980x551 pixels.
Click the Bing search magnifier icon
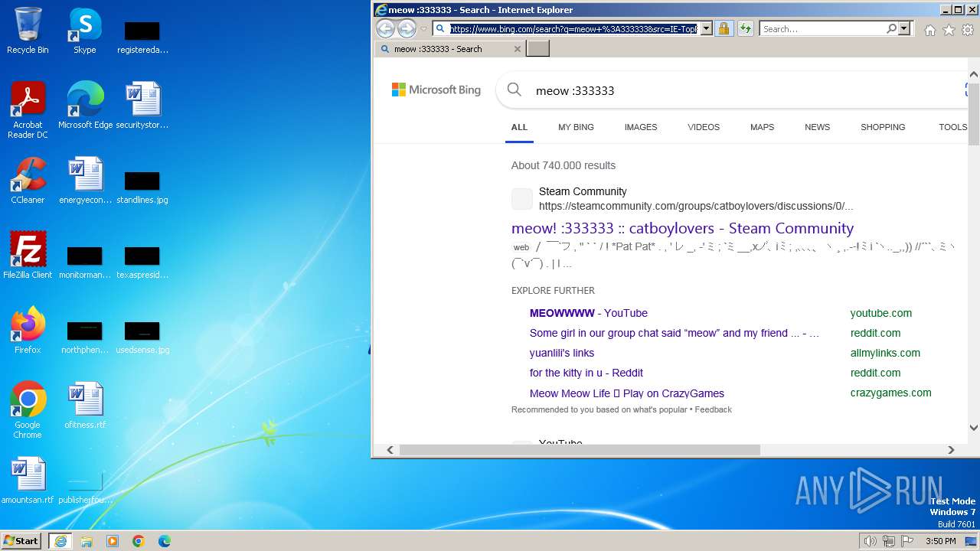[x=514, y=90]
